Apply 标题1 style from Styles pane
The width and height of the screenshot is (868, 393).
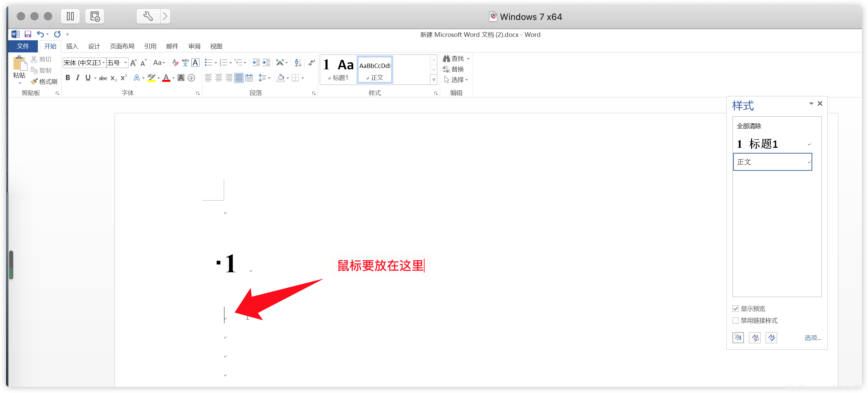[773, 144]
